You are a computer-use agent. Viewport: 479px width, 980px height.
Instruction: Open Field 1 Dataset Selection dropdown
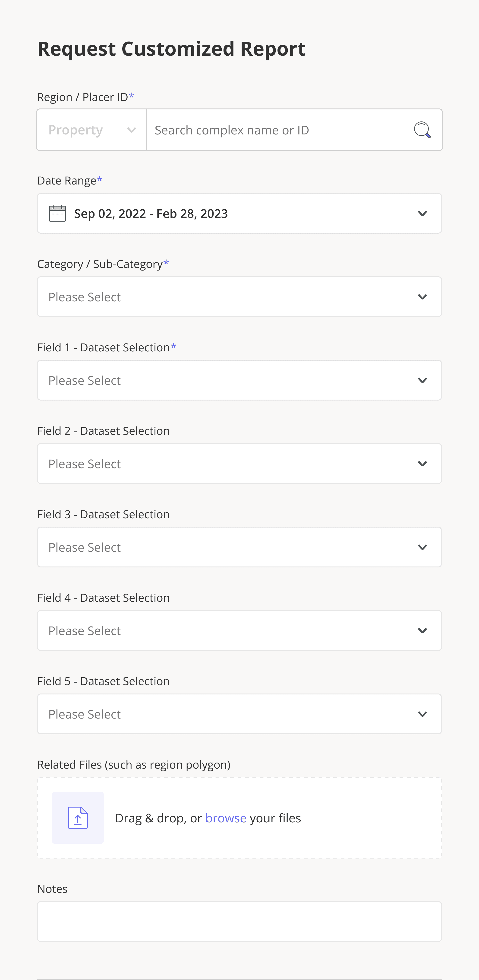click(x=239, y=380)
